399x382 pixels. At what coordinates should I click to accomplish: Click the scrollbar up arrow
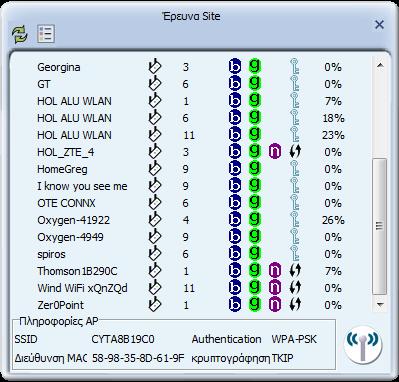click(380, 65)
